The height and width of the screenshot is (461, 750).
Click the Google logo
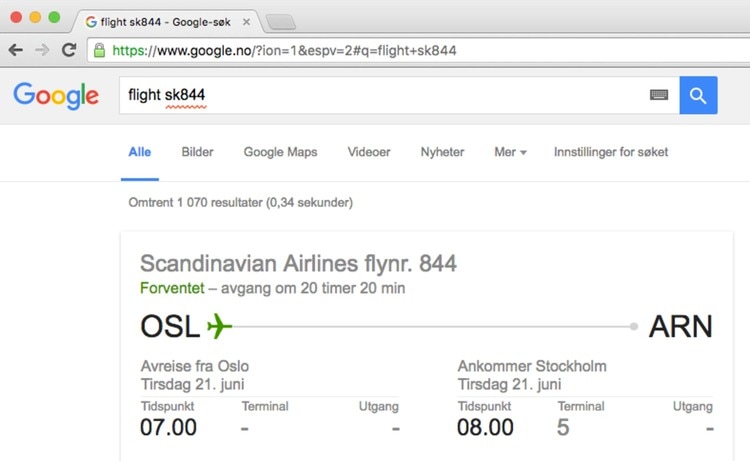point(56,96)
